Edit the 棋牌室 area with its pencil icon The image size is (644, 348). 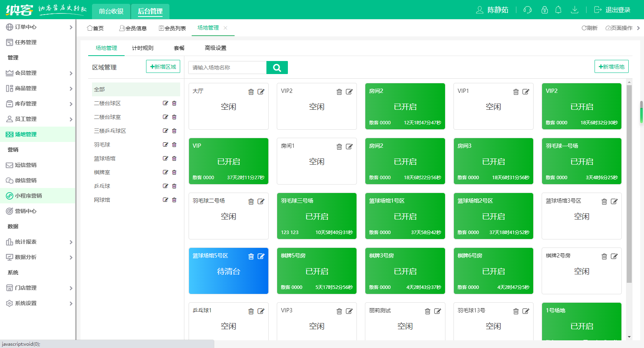coord(166,172)
